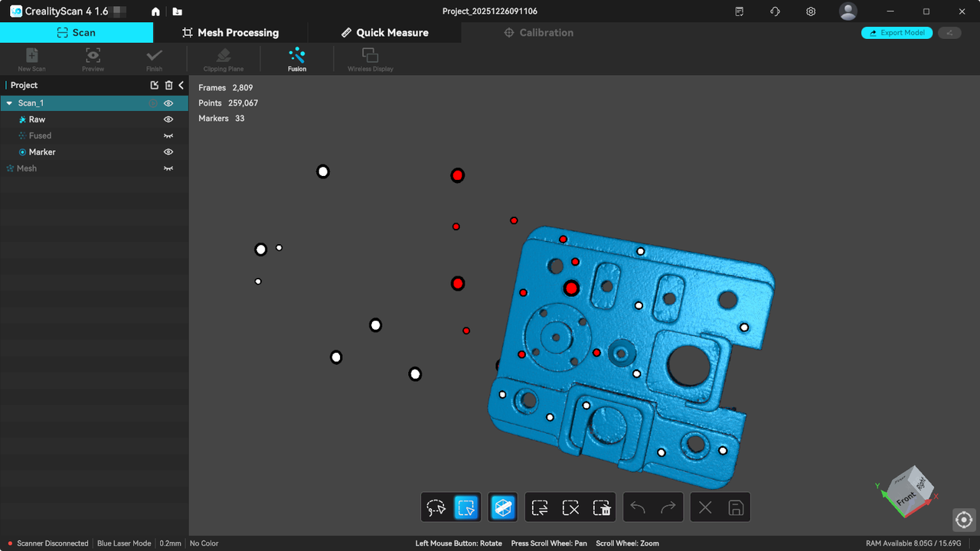Select the lasso selection tool
The height and width of the screenshot is (551, 980).
pyautogui.click(x=436, y=507)
